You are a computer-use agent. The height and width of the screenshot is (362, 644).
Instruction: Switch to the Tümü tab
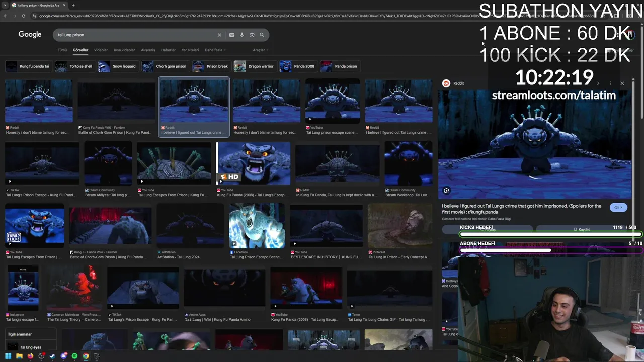click(62, 50)
